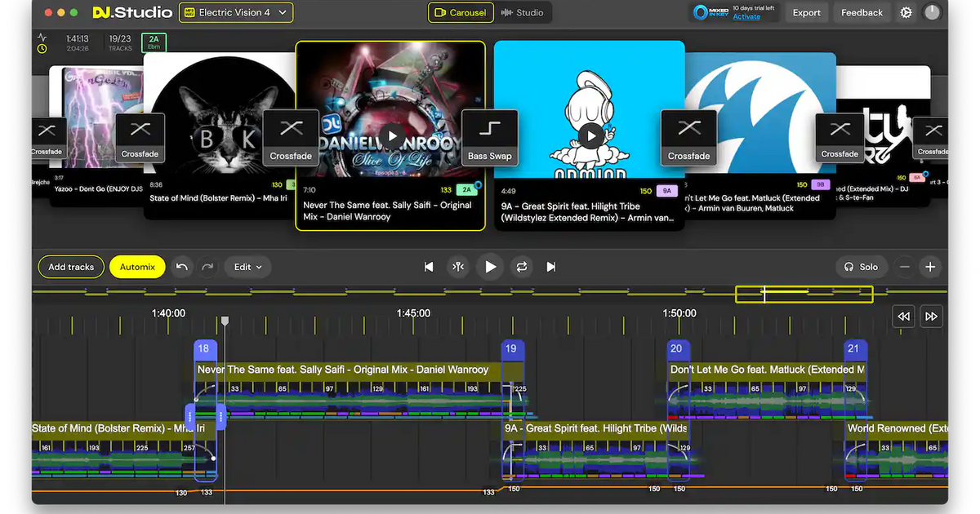
Task: Toggle Solo headphone monitoring
Action: click(861, 267)
